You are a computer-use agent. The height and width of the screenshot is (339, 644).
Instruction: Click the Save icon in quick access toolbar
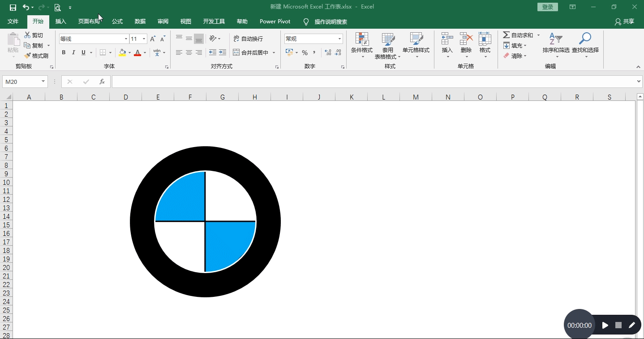pos(13,7)
